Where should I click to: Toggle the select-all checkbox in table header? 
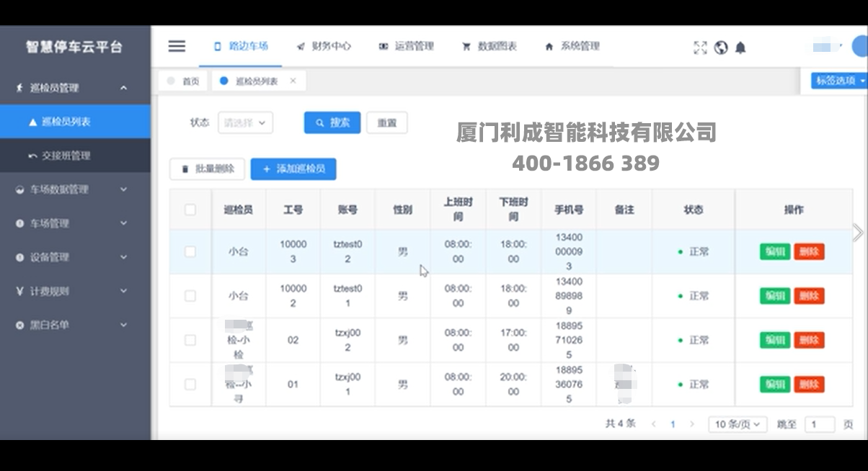tap(190, 210)
